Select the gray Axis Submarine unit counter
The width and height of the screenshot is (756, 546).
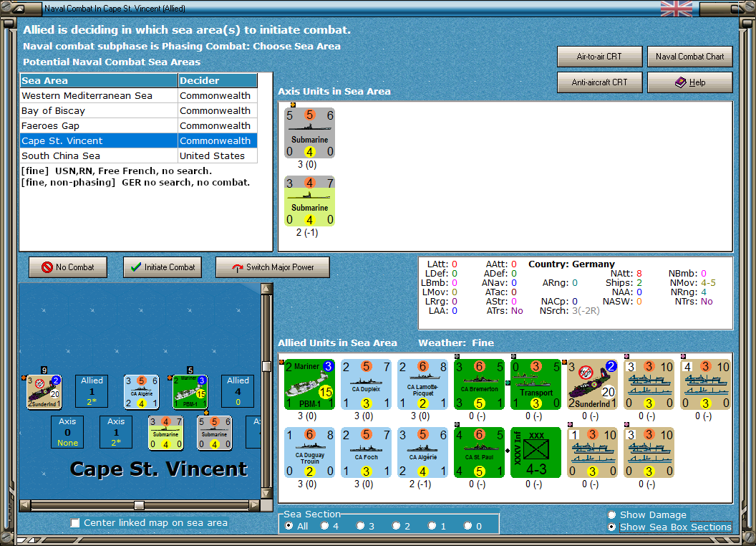coord(309,133)
